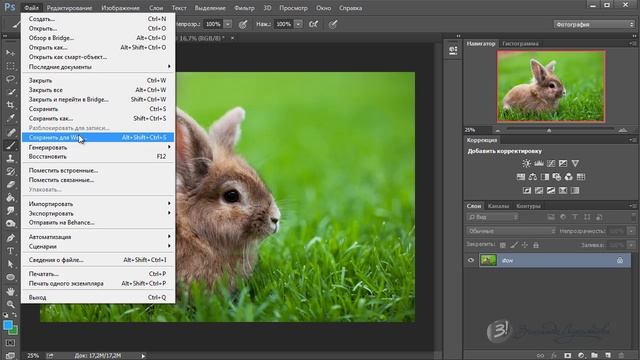Choose Открыть... from the File menu

point(98,28)
